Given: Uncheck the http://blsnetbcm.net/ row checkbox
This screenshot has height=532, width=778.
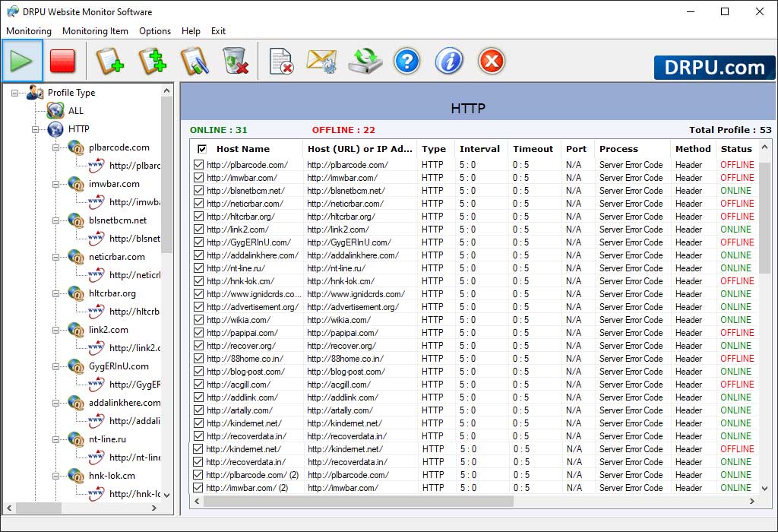Looking at the screenshot, I should [199, 190].
